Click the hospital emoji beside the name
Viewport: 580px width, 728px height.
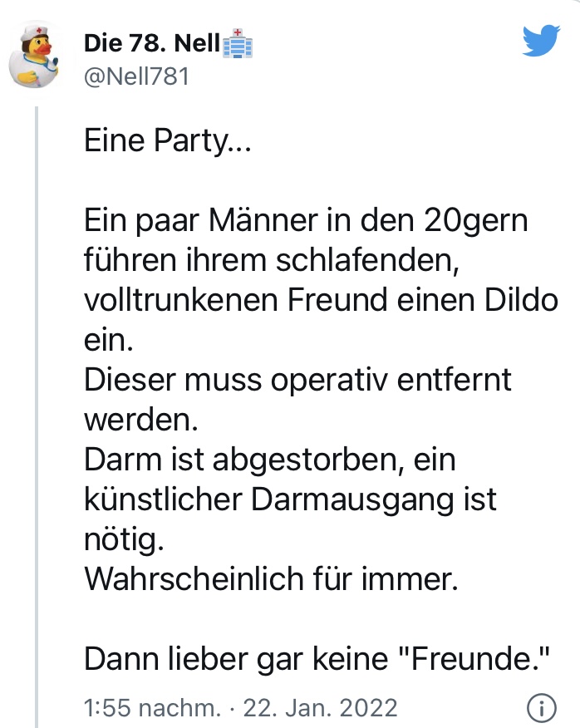coord(238,44)
